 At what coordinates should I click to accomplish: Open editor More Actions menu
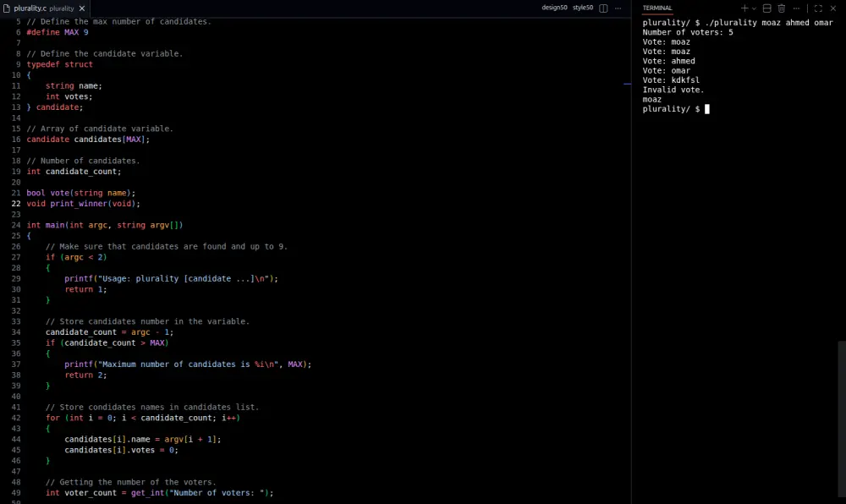click(x=618, y=8)
